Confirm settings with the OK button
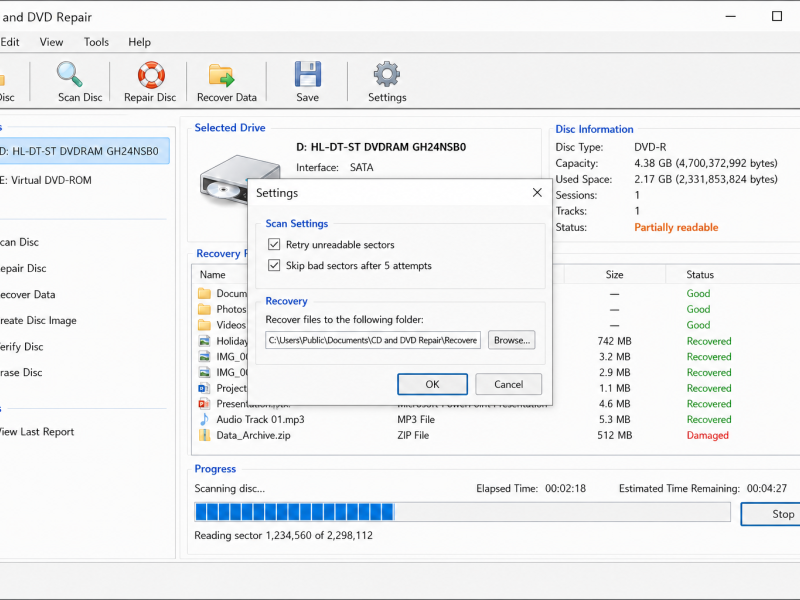800x600 pixels. pyautogui.click(x=432, y=384)
